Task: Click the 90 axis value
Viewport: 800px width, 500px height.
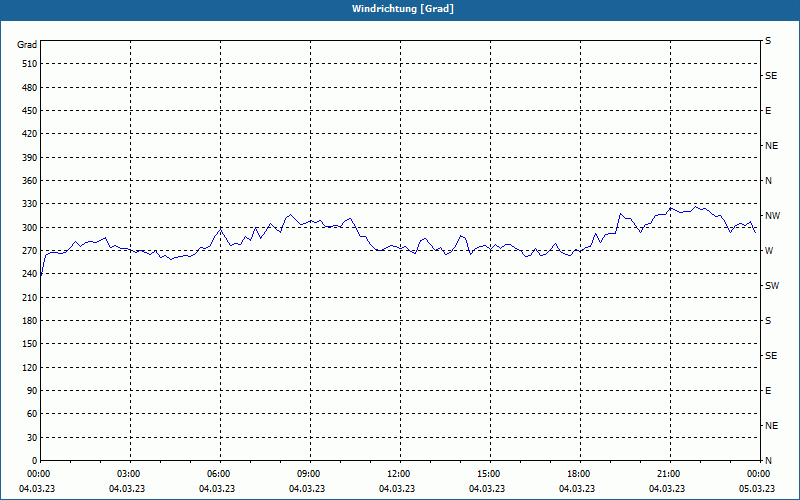Action: tap(32, 391)
